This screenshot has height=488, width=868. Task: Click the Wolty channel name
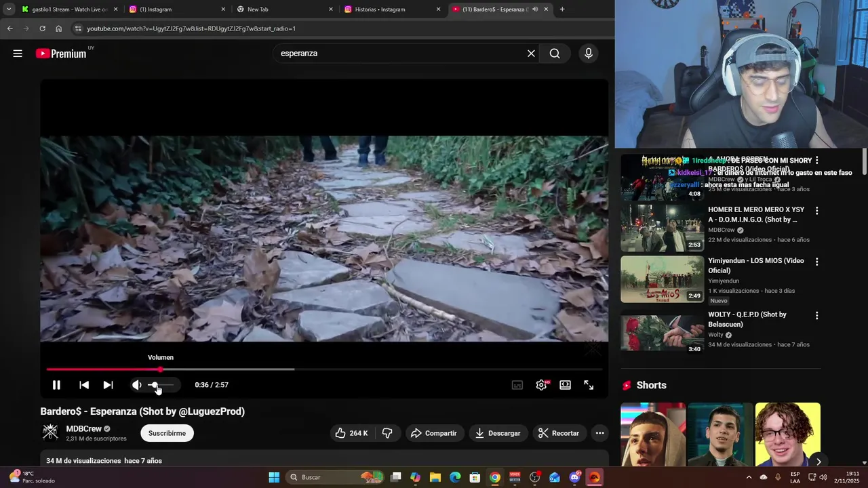715,335
